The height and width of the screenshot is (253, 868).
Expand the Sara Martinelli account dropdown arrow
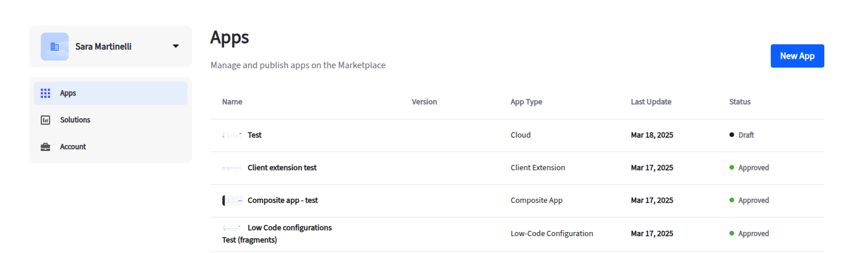point(176,47)
